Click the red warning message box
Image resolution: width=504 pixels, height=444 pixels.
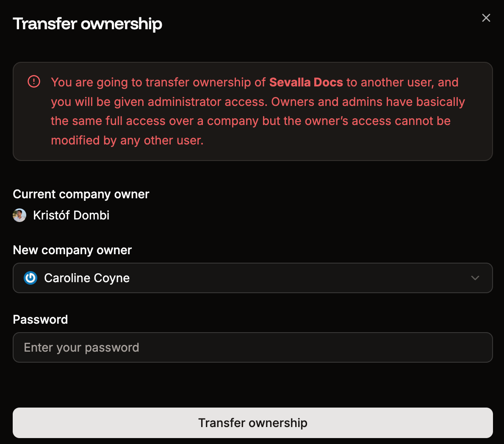[x=253, y=111]
